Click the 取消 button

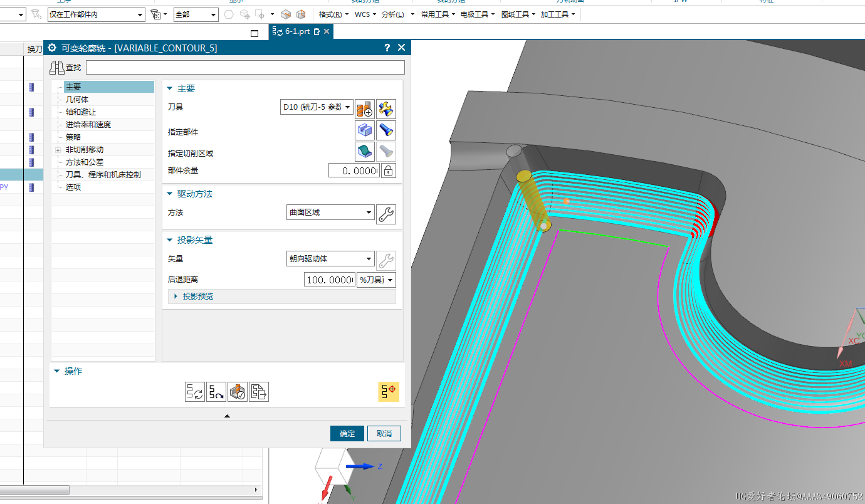384,434
